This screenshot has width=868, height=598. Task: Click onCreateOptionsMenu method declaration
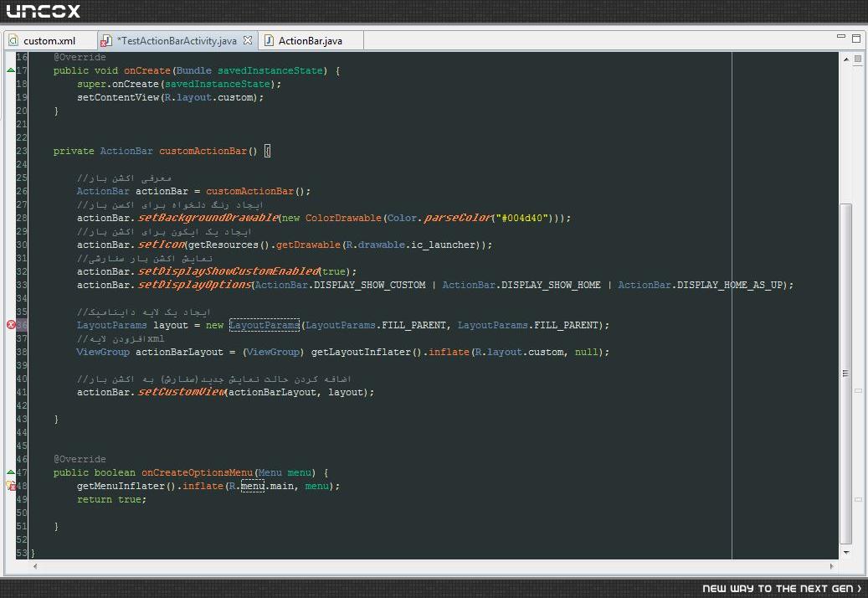(197, 473)
